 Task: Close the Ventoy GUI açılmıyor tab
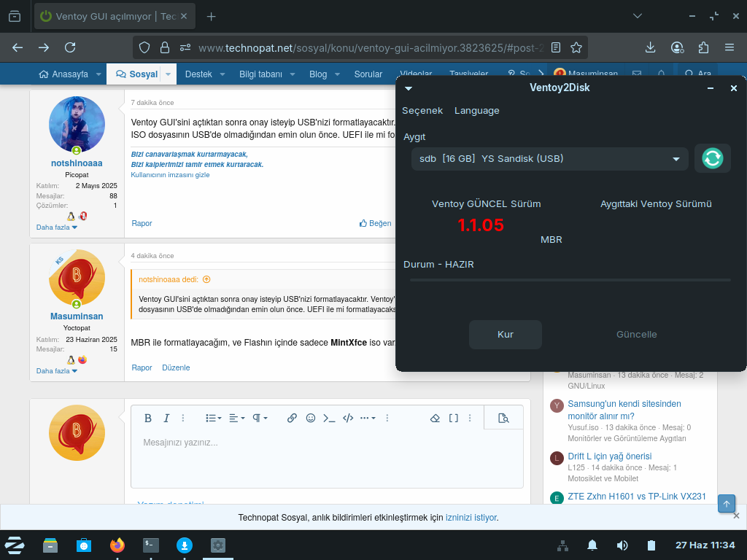pyautogui.click(x=184, y=16)
